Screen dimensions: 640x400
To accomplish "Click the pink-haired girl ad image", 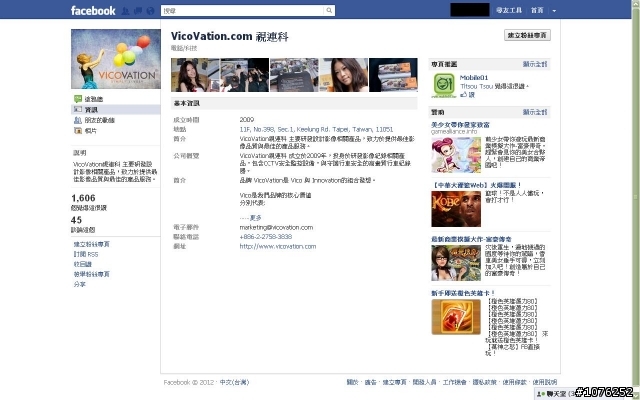I will tap(456, 155).
